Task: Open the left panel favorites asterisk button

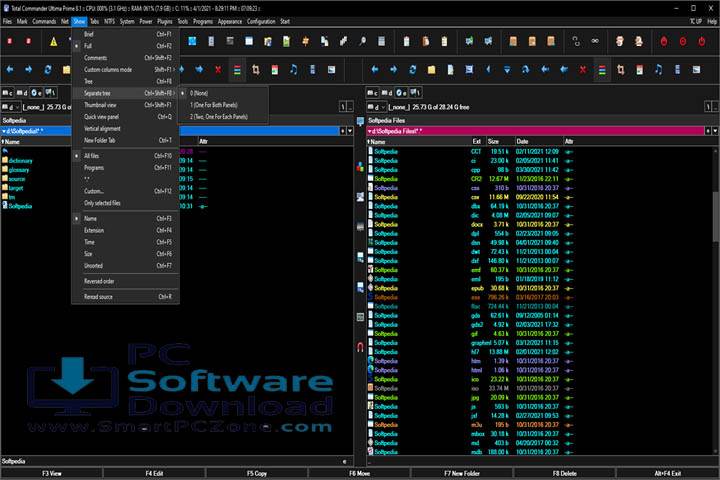Action: coord(343,131)
